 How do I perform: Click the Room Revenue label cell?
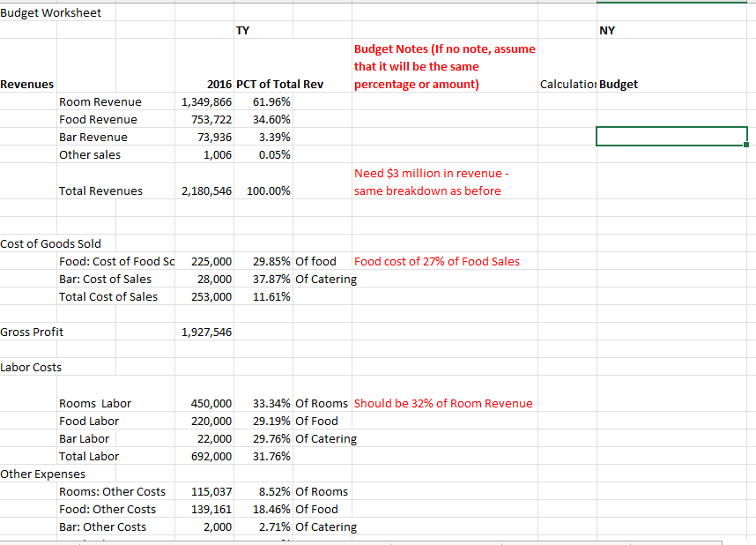[x=100, y=101]
